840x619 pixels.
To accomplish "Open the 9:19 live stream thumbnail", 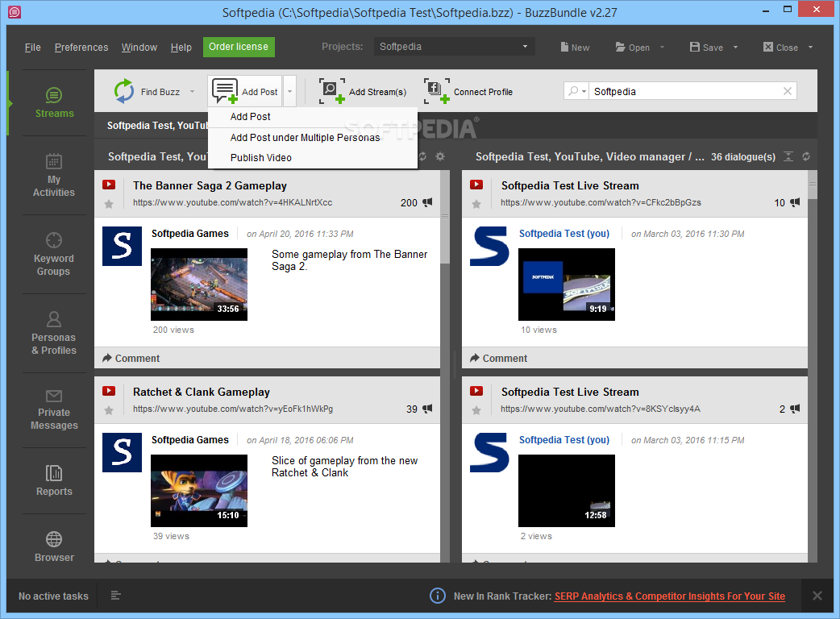I will (566, 285).
